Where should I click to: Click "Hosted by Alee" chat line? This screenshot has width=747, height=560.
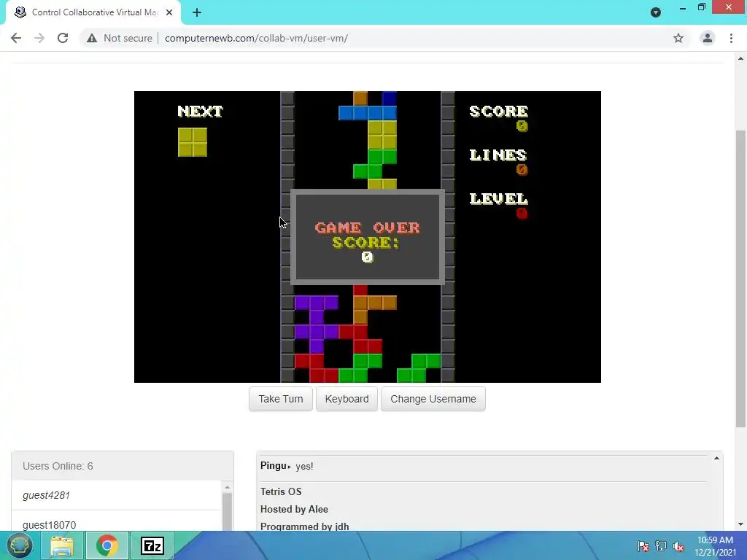(294, 509)
